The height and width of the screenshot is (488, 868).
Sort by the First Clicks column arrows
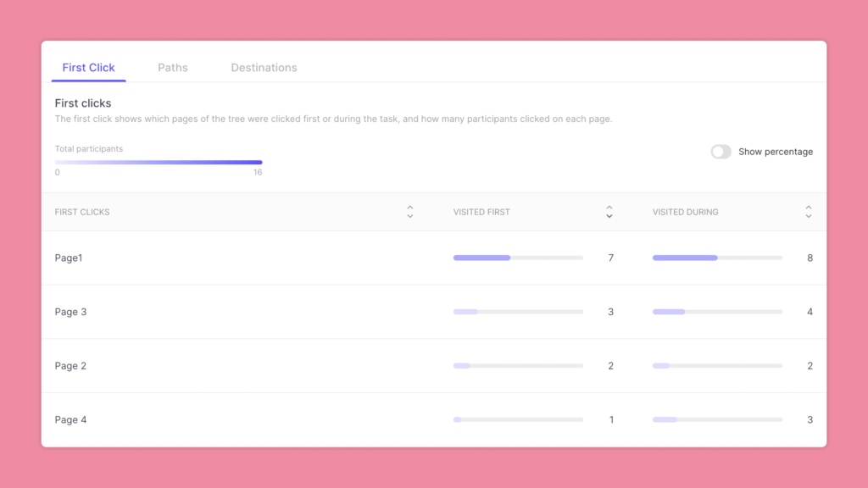[x=410, y=212]
